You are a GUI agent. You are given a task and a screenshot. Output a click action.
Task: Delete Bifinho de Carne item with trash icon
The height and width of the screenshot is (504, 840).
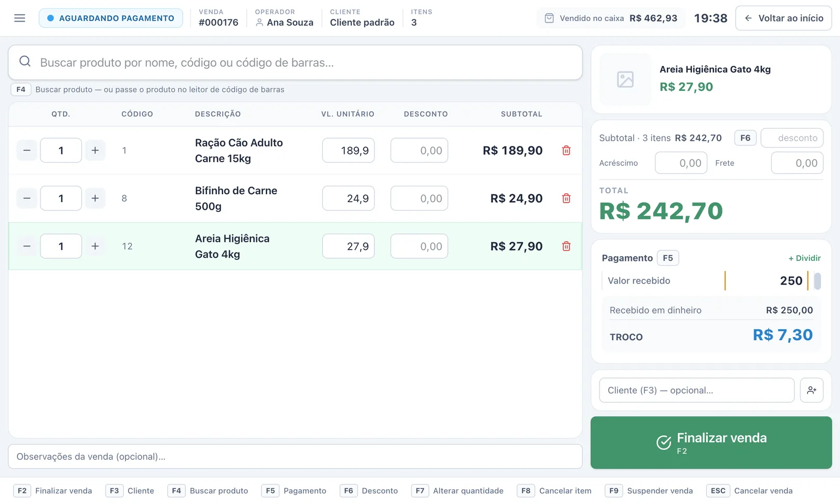[566, 198]
